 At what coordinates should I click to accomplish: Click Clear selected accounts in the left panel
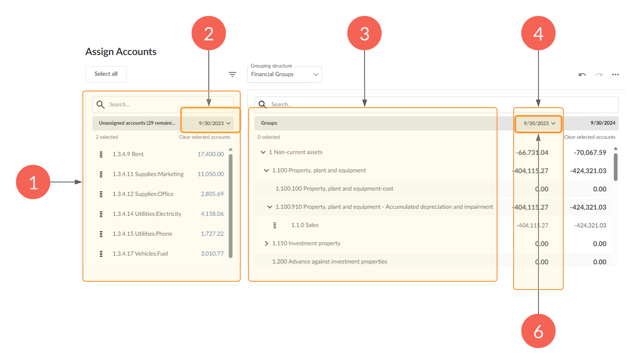point(205,137)
